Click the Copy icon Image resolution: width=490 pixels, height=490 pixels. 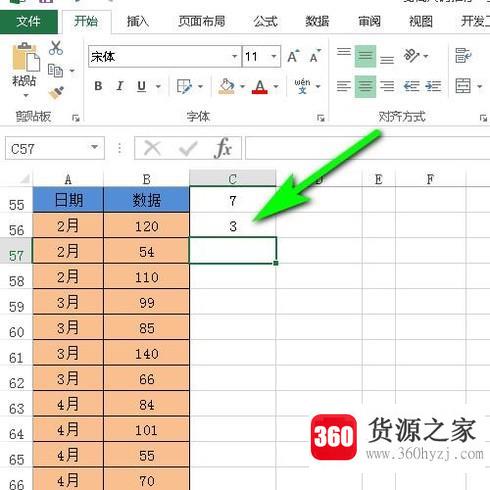tap(55, 71)
